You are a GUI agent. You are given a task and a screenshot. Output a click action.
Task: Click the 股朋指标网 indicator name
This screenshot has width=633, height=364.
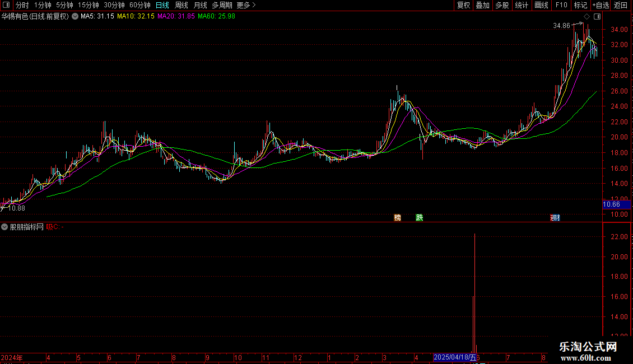coord(27,227)
